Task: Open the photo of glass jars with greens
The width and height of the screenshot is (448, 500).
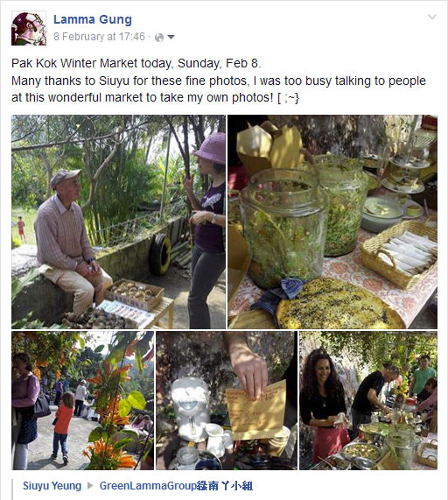Action: (332, 222)
